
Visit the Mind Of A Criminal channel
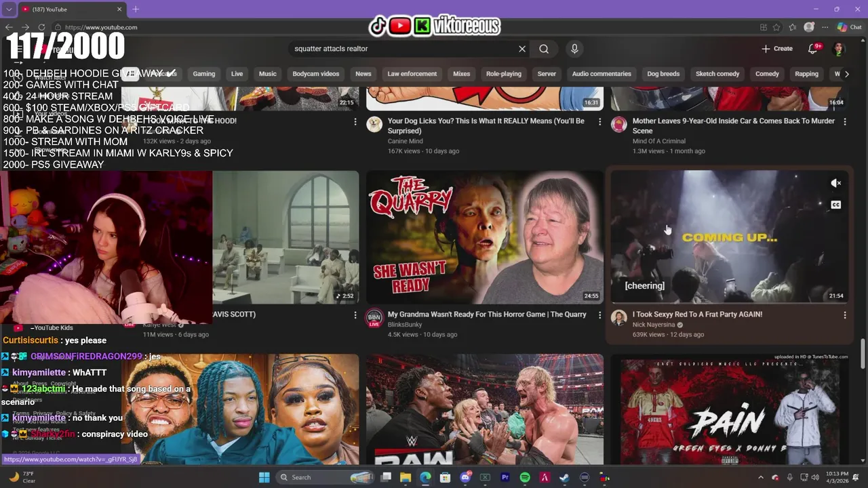coord(660,141)
